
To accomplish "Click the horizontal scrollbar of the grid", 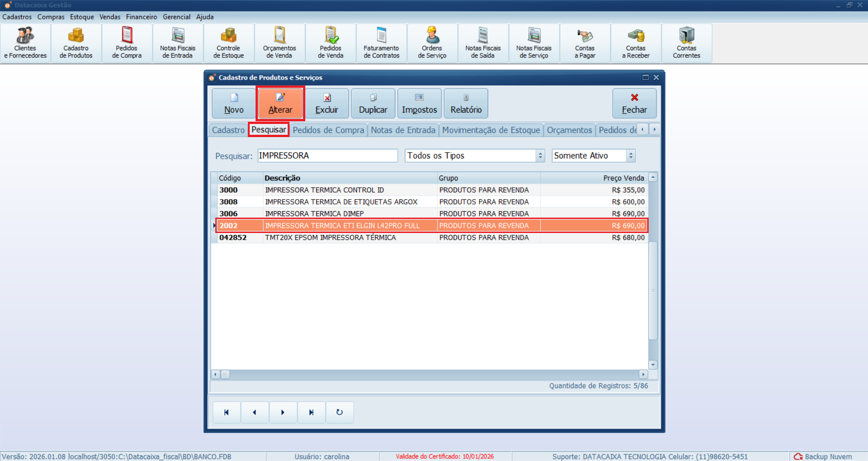I will 429,374.
